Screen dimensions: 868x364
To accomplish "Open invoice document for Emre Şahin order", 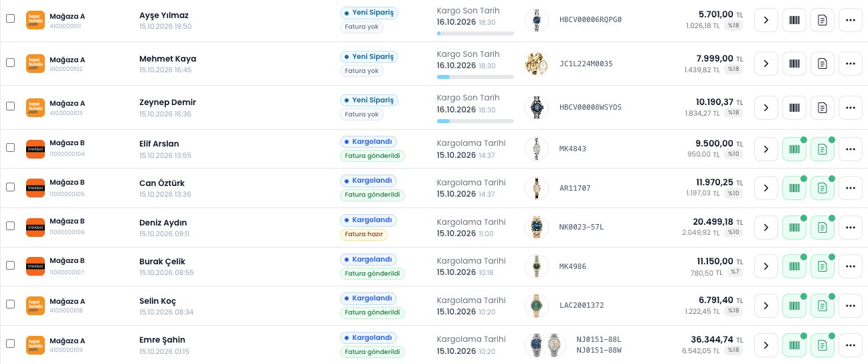I will pyautogui.click(x=822, y=345).
